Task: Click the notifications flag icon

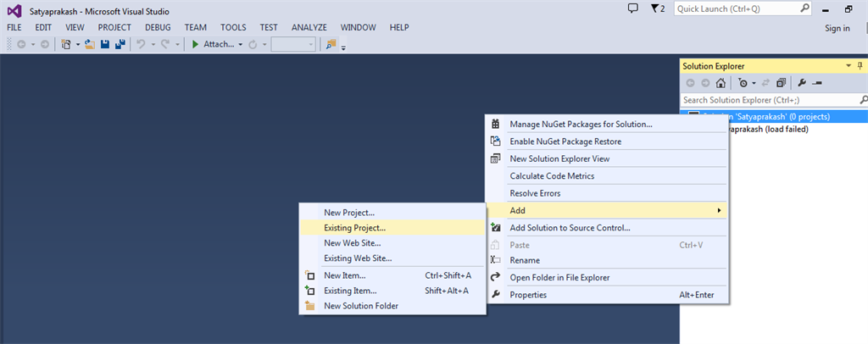Action: click(656, 8)
